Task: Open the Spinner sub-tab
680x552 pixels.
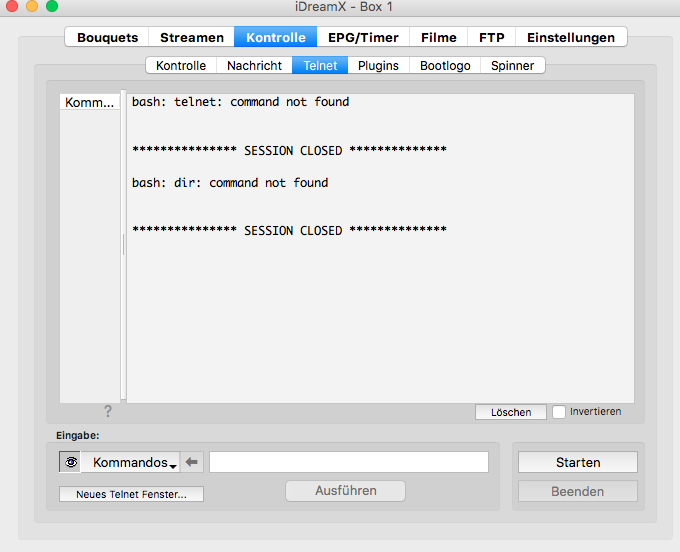Action: [512, 65]
